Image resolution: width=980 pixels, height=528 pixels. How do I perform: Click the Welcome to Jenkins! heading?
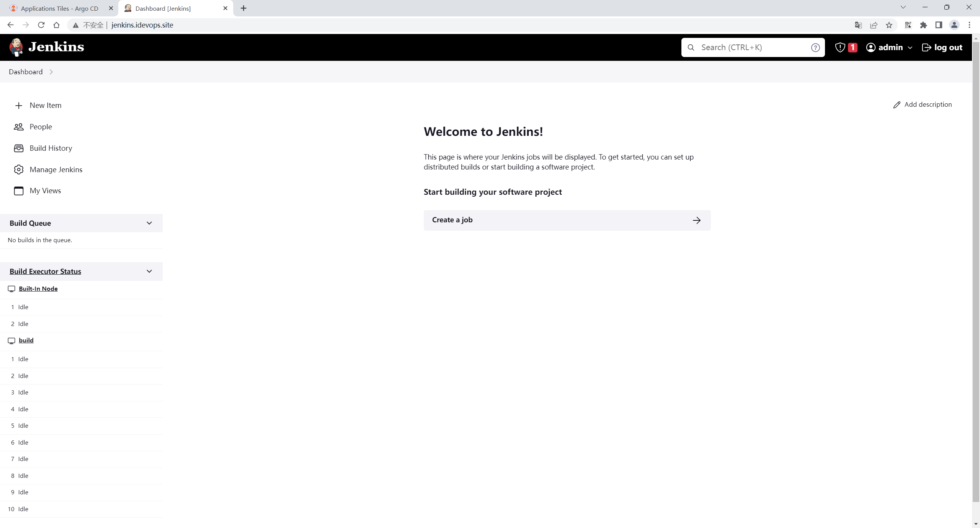click(483, 131)
